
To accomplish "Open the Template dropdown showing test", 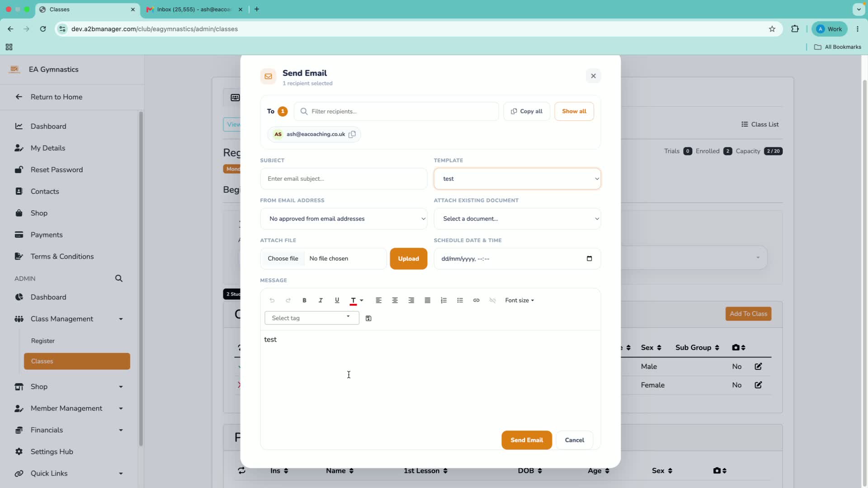I will [517, 179].
